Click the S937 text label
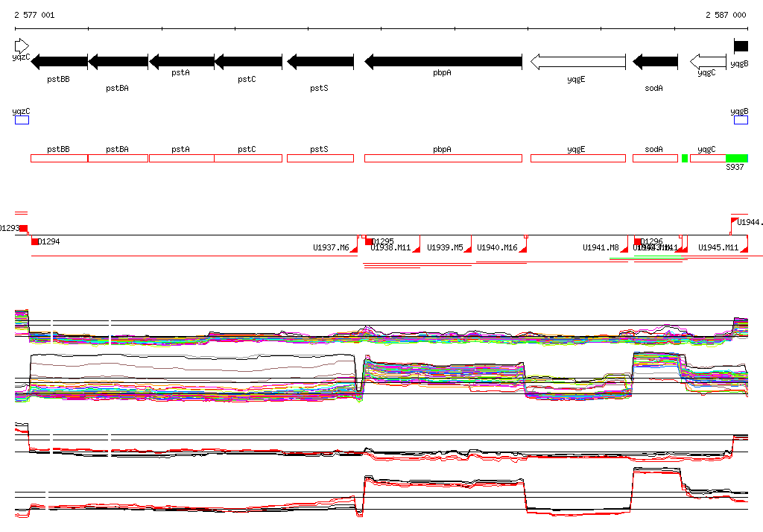 (735, 167)
